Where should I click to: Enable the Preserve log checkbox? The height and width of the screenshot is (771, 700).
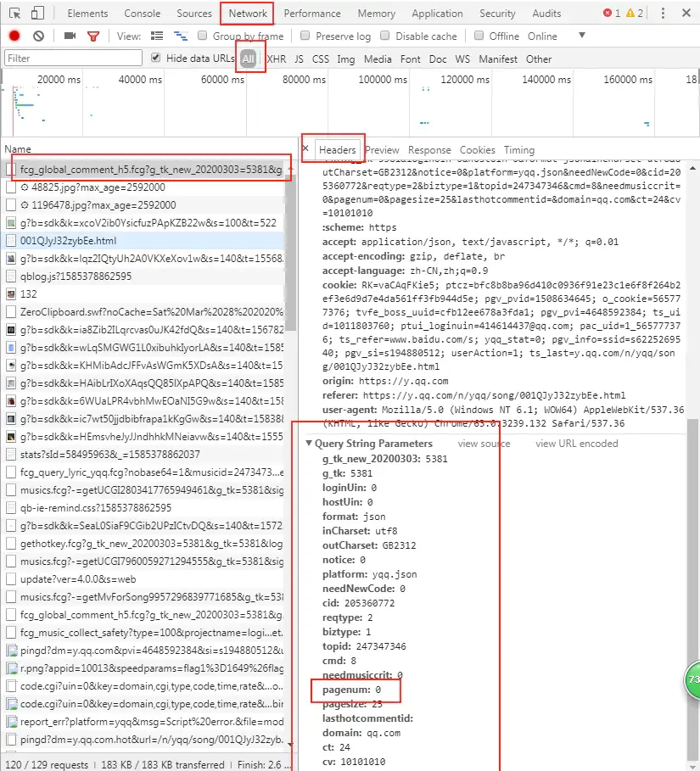(x=305, y=36)
